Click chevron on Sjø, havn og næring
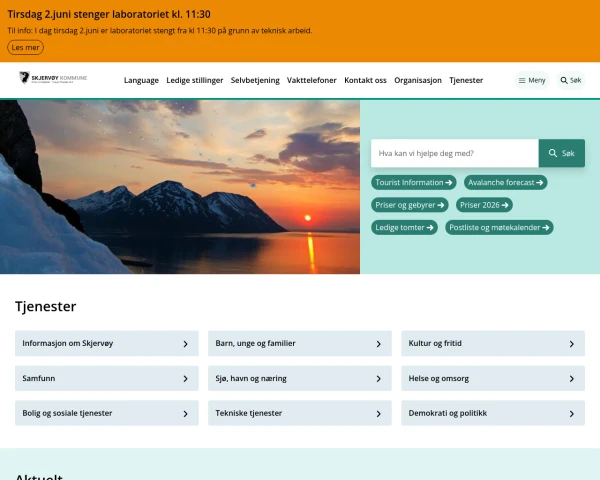The width and height of the screenshot is (600, 480). tap(378, 379)
